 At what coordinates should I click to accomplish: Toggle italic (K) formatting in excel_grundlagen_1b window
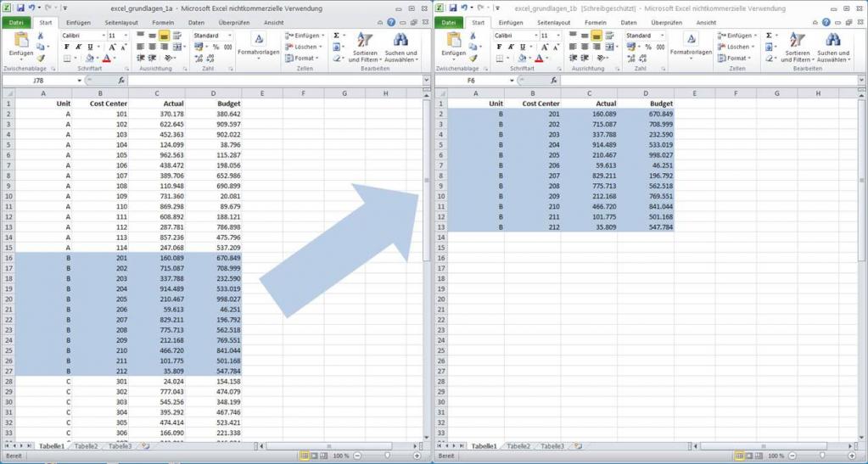[511, 48]
